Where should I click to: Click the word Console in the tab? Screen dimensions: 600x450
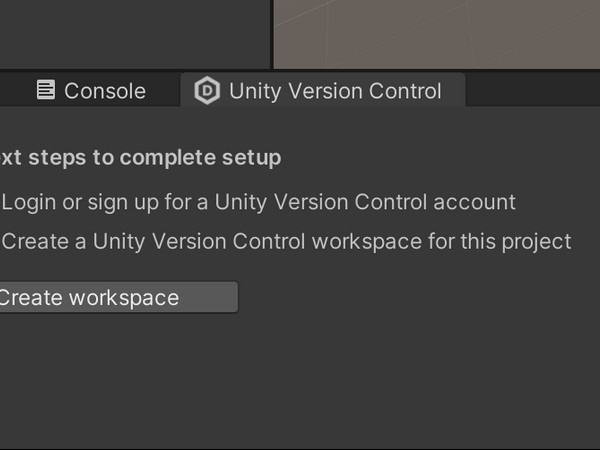click(x=105, y=91)
